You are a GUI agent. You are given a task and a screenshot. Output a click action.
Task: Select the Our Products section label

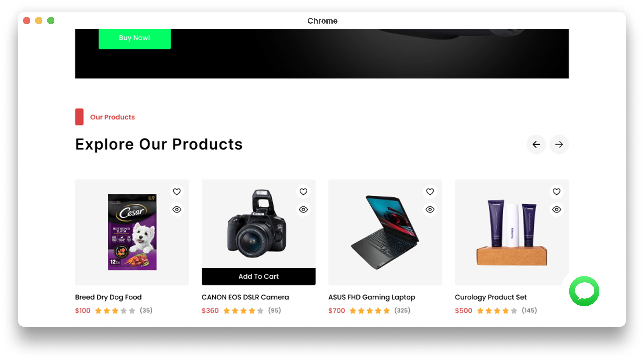click(x=113, y=117)
